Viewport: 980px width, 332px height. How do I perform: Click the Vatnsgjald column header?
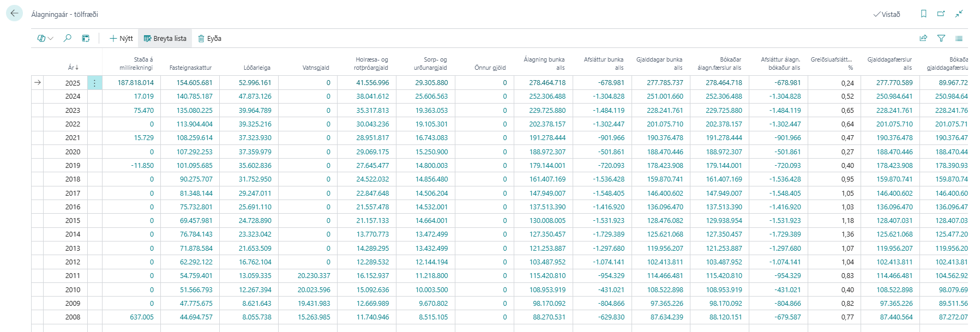point(316,68)
